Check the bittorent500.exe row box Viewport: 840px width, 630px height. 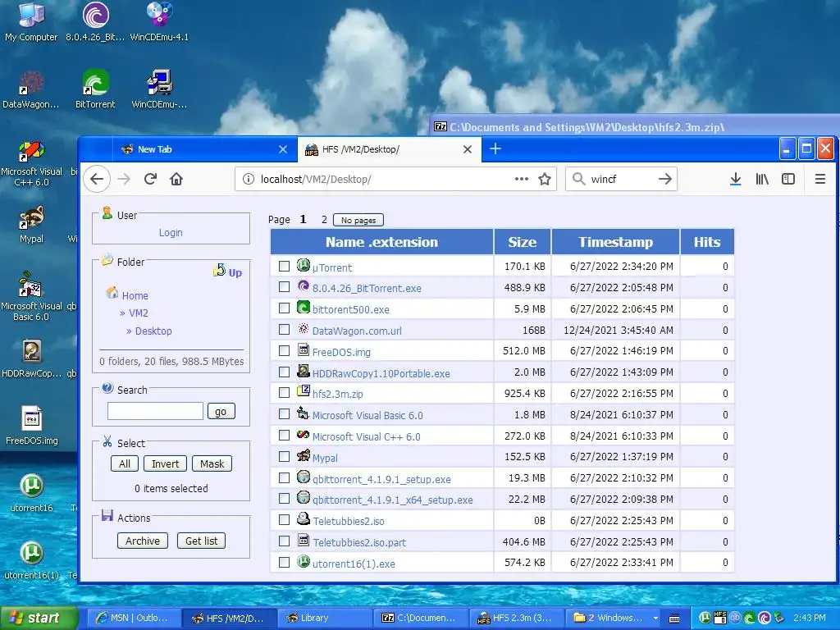pyautogui.click(x=285, y=308)
